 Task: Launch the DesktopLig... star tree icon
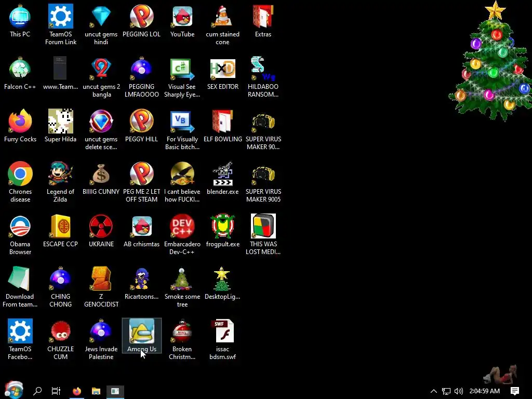[x=222, y=283]
